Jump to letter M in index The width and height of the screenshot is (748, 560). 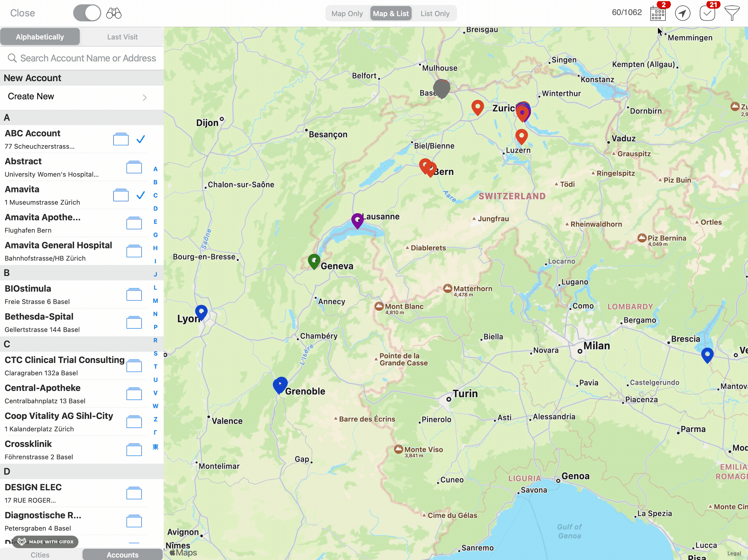[x=155, y=301]
